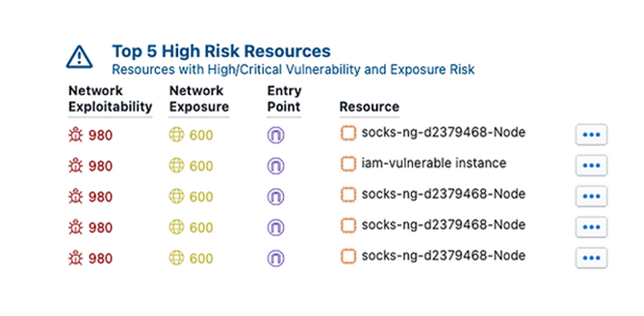Viewport: 644px width, 316px height.
Task: Click the orange instance icon beside iam-vulnerable instance
Action: coord(348,164)
